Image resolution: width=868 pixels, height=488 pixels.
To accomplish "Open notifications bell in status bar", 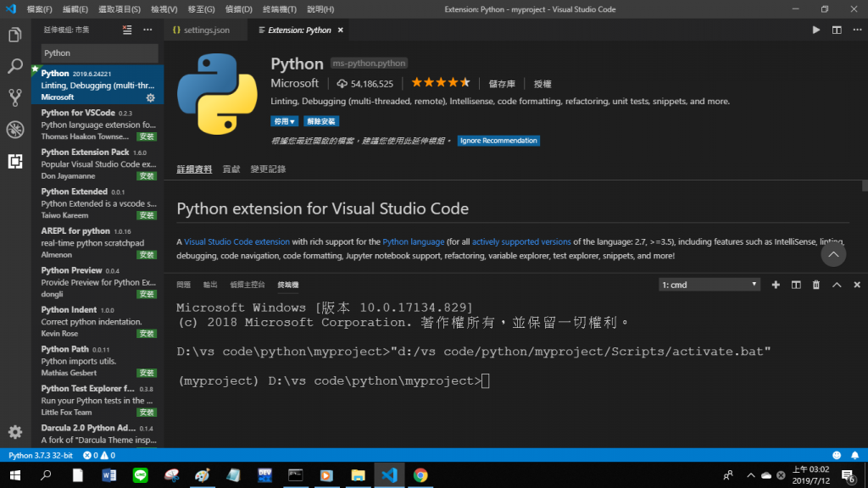I will pyautogui.click(x=854, y=455).
